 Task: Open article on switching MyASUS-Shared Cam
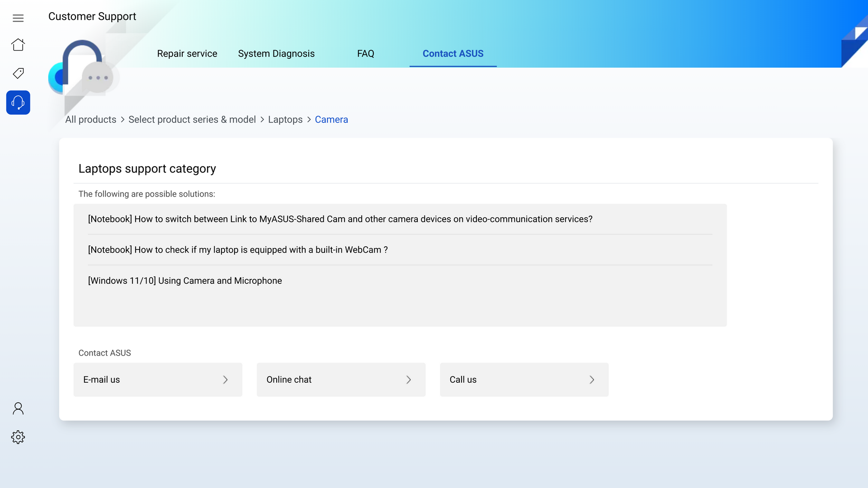400,219
